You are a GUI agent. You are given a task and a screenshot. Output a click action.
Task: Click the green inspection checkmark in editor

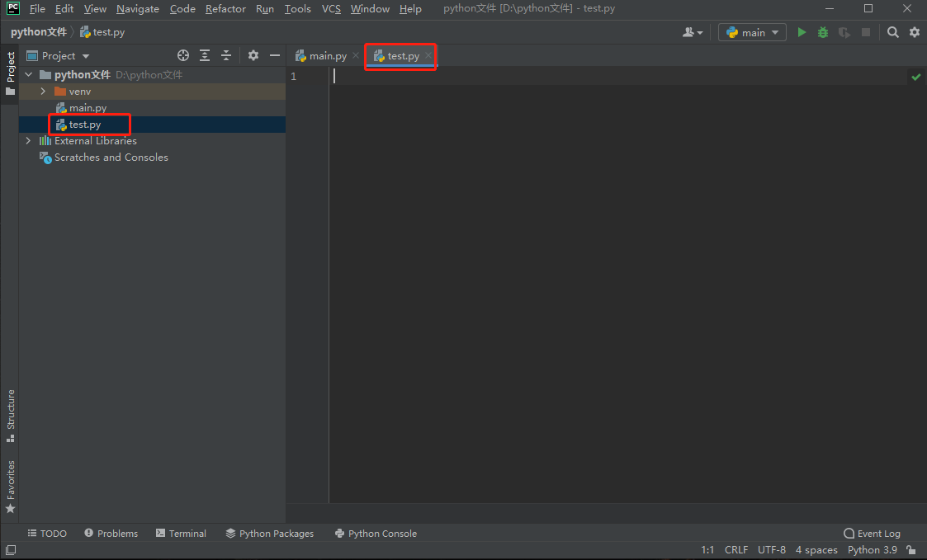tap(915, 77)
